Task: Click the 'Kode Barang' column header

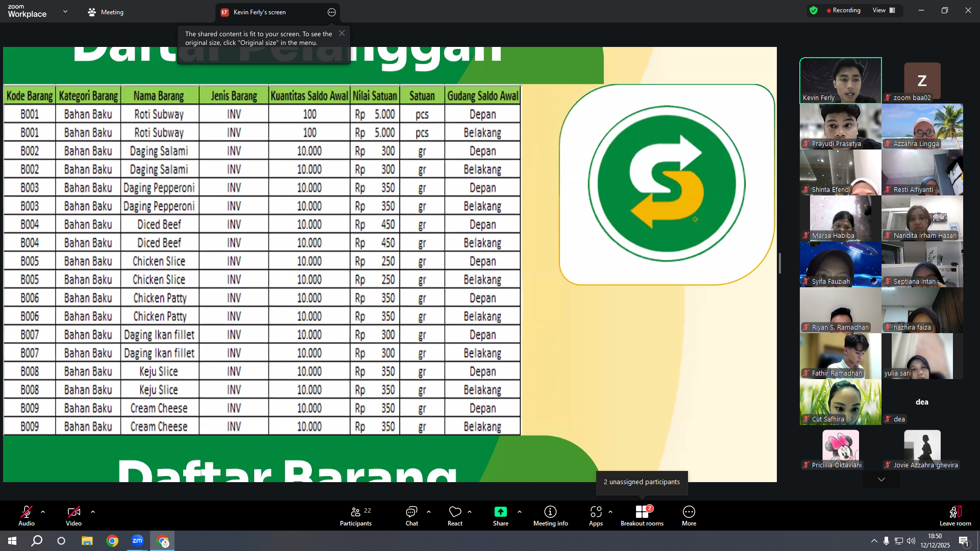Action: [30, 96]
